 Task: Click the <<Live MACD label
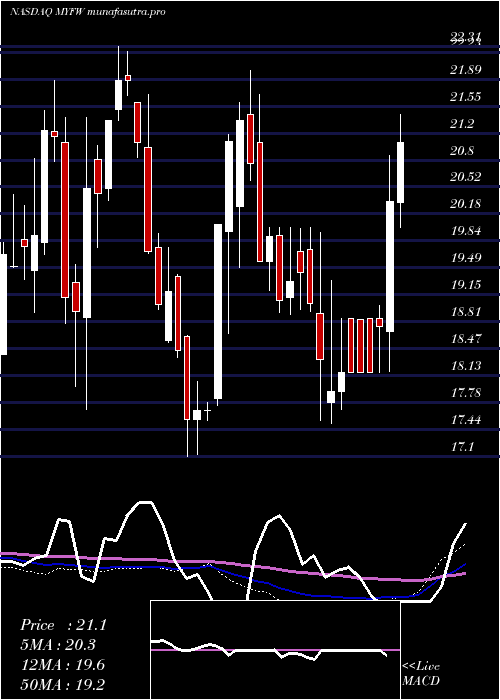(x=421, y=674)
